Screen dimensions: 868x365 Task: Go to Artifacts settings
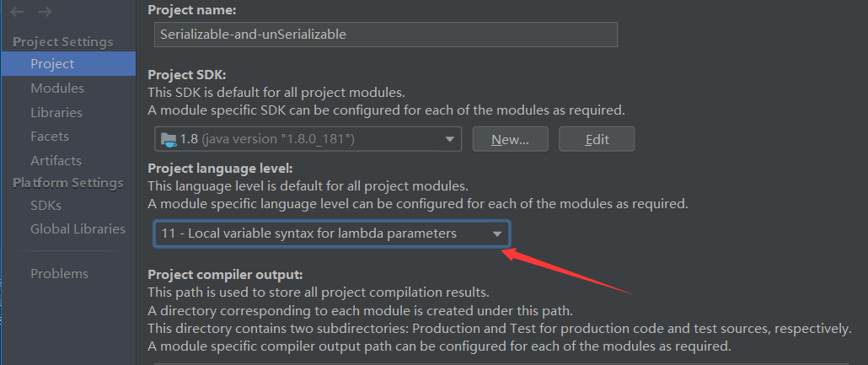pos(56,160)
